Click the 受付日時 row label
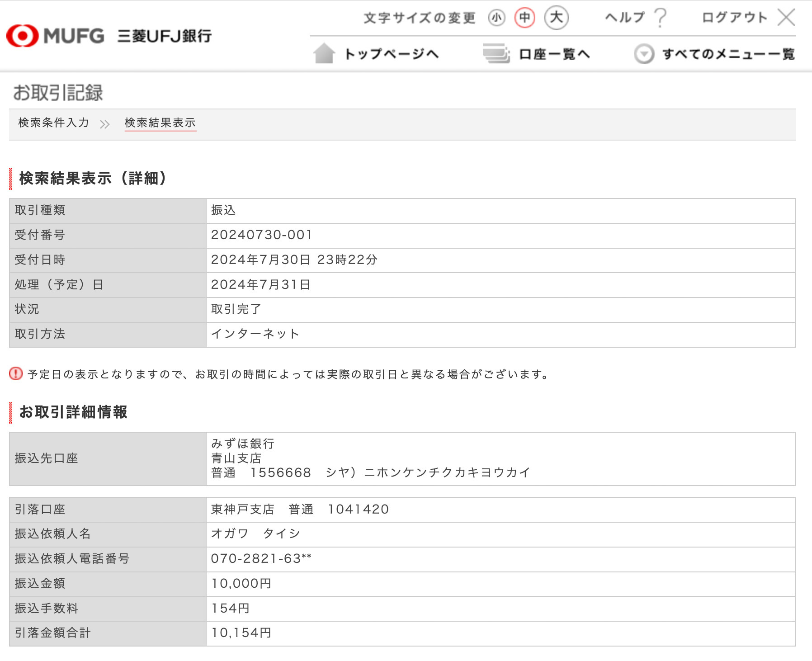This screenshot has width=812, height=661. click(40, 260)
